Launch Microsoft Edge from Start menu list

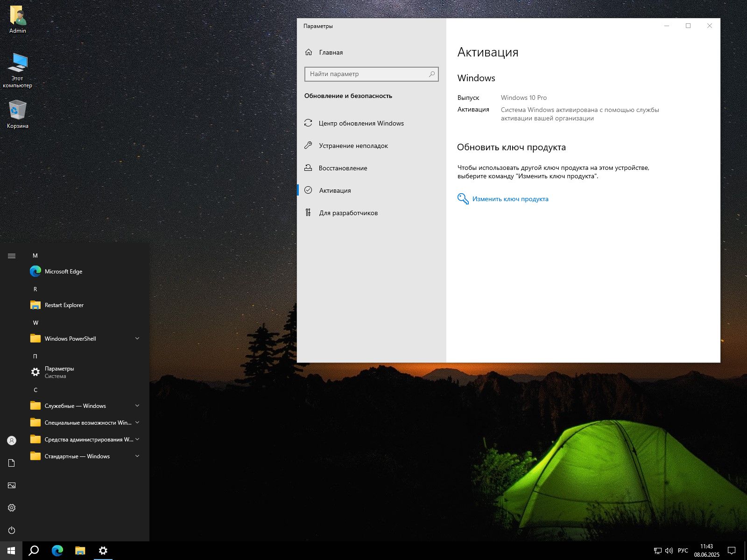pos(86,272)
